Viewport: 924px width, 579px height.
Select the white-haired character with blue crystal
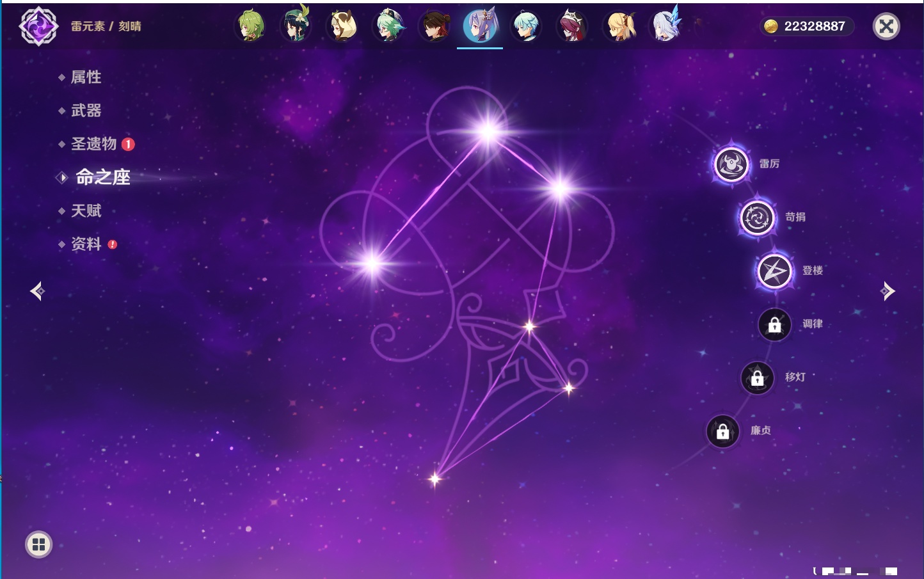(x=665, y=25)
